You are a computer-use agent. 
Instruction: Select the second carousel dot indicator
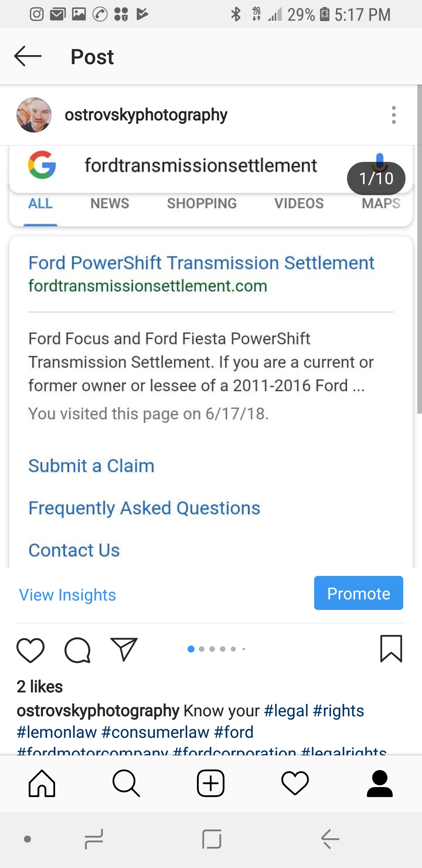click(202, 649)
